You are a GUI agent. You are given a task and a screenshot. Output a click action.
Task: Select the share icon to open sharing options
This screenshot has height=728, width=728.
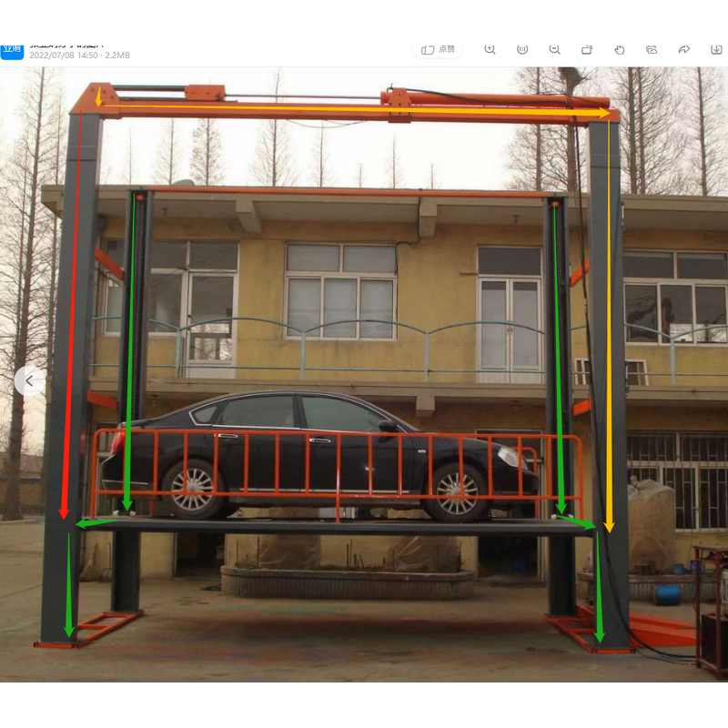coord(683,50)
